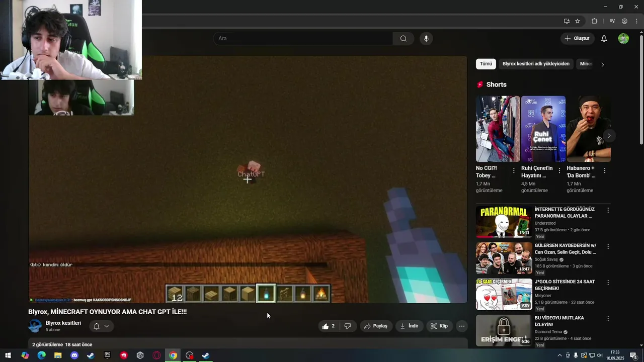Open the Diamond Tema channel link
The height and width of the screenshot is (362, 644).
pos(548,332)
